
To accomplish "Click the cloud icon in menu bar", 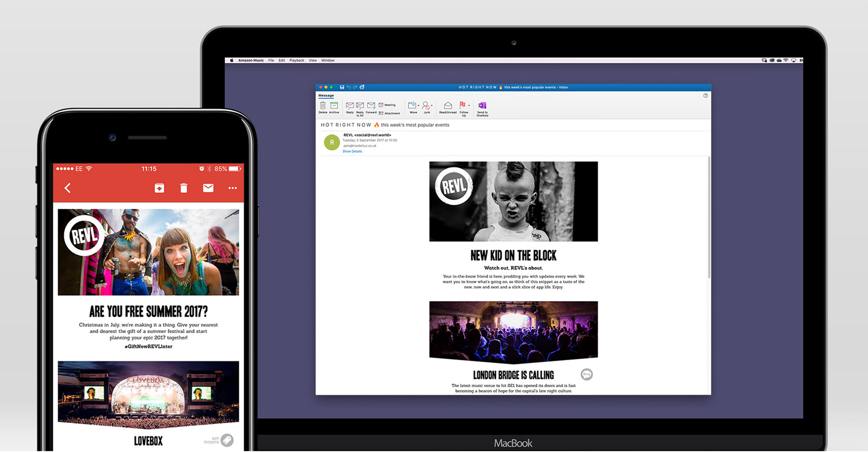I will 779,60.
